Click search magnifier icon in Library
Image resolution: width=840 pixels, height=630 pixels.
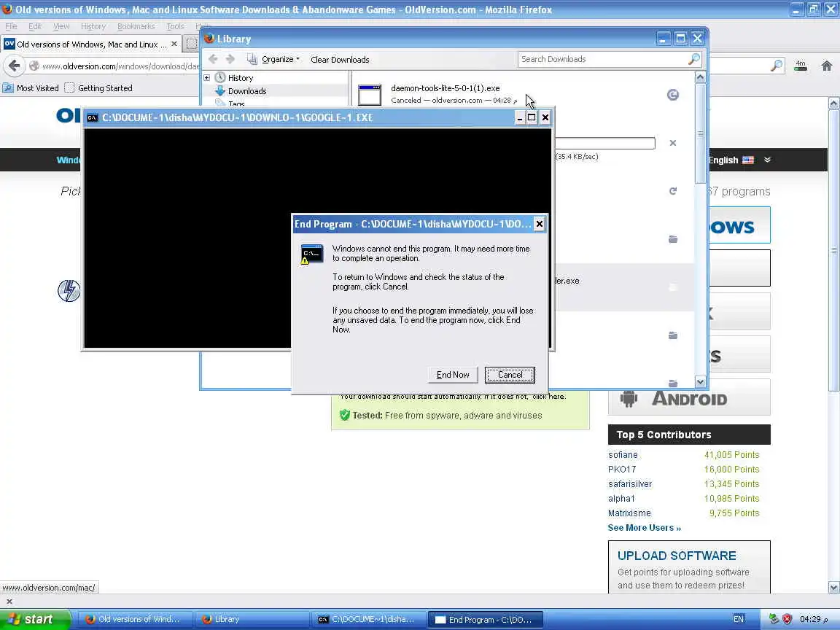tap(693, 59)
